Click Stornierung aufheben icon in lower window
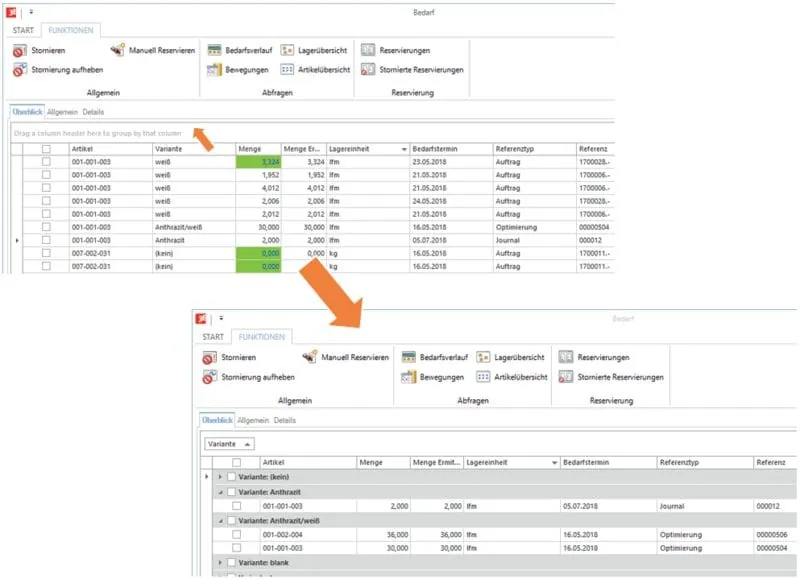This screenshot has width=800, height=579. pos(210,378)
